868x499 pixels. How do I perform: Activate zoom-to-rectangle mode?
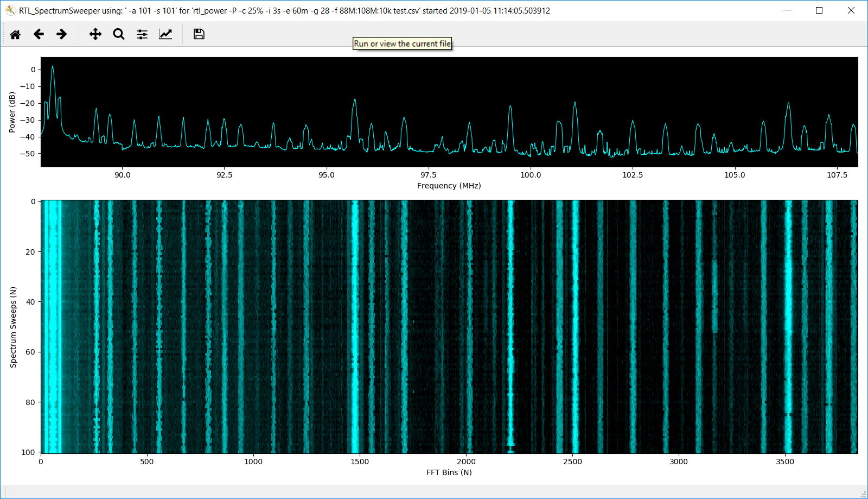[x=118, y=34]
